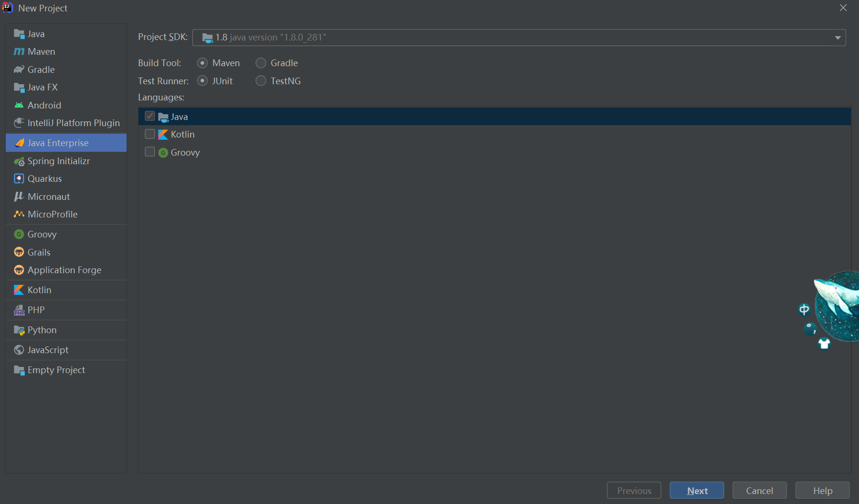
Task: Enable the Groovy language checkbox
Action: click(x=150, y=152)
